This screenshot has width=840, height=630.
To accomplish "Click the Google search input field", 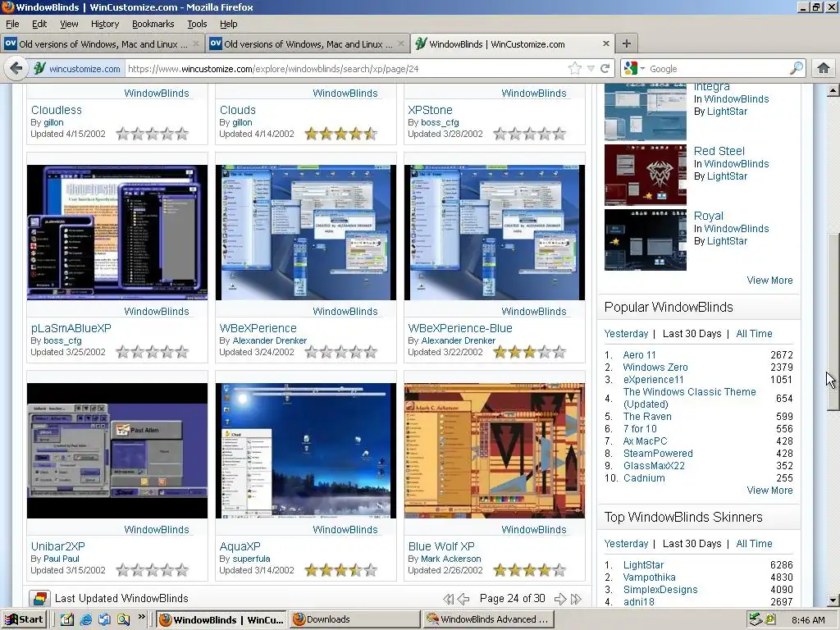I will (718, 69).
